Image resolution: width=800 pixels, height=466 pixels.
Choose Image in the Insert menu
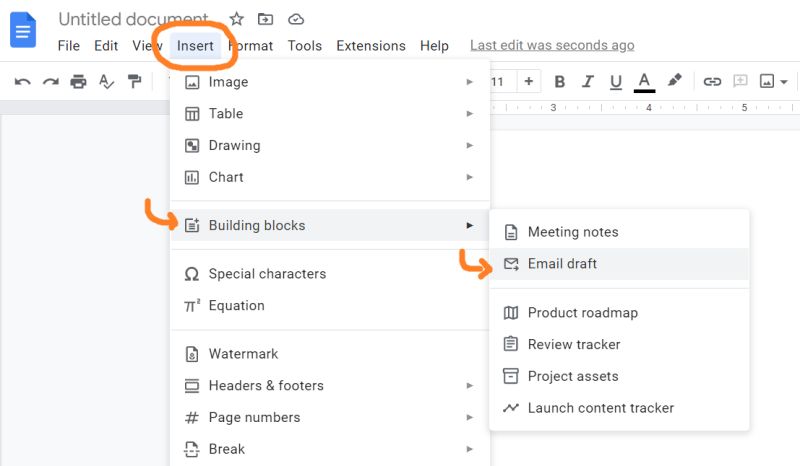(330, 82)
